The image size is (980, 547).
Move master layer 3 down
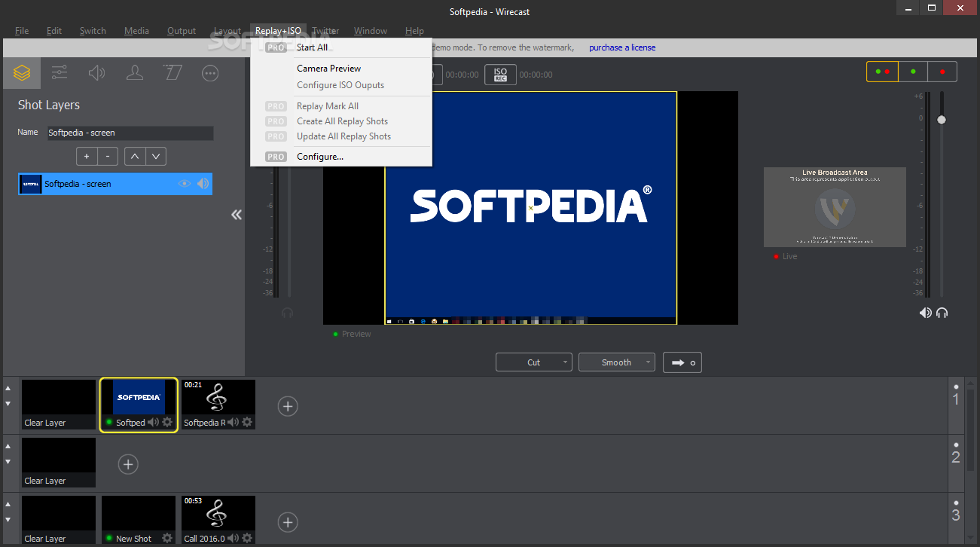(8, 520)
